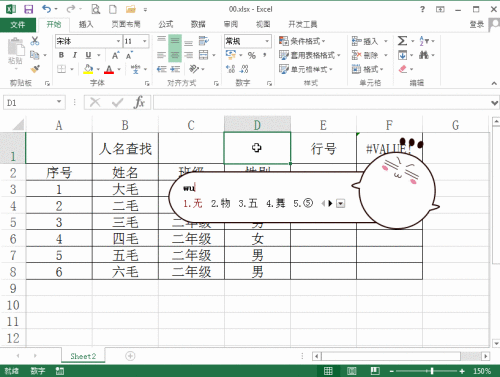This screenshot has height=377, width=500.
Task: Click the AutoSum sigma icon
Action: click(x=402, y=41)
